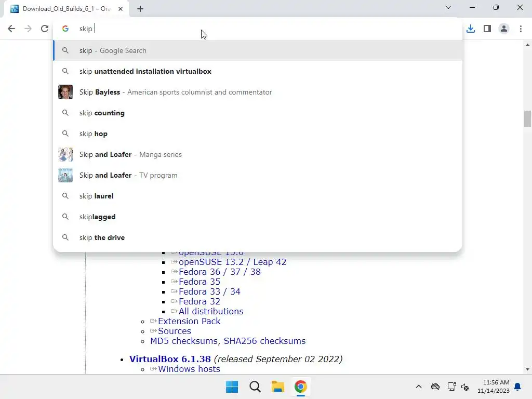The width and height of the screenshot is (532, 399).
Task: Click the scrollbar down arrow
Action: coord(527,369)
